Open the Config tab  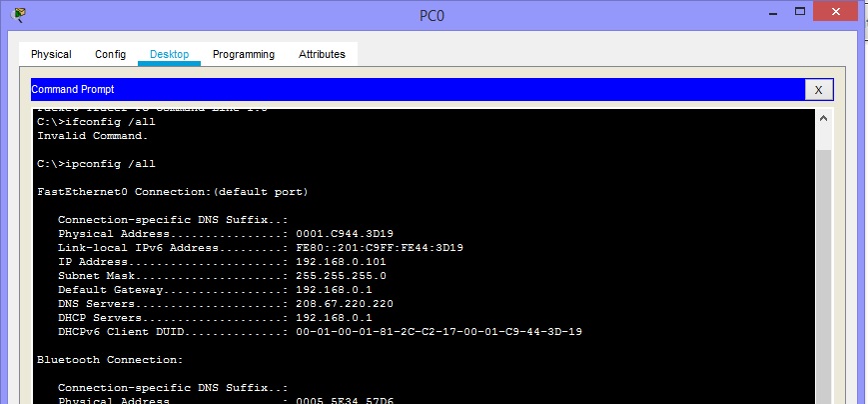coord(110,54)
